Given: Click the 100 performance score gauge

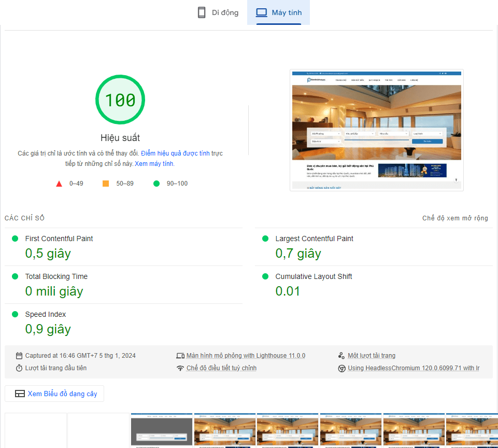Looking at the screenshot, I should (120, 100).
